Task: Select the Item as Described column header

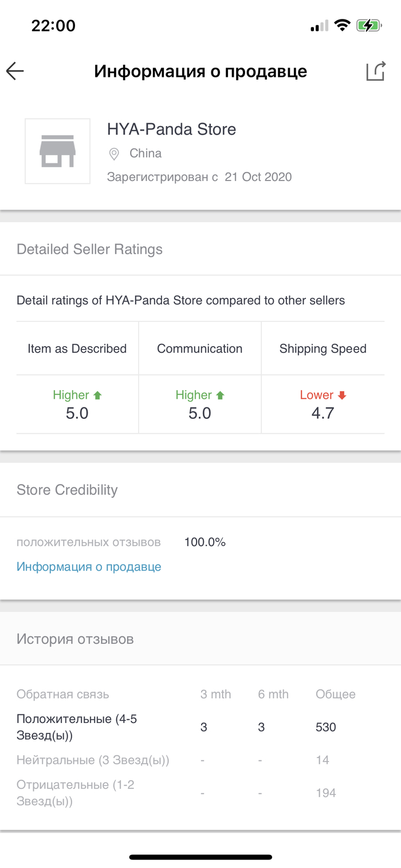Action: (x=77, y=349)
